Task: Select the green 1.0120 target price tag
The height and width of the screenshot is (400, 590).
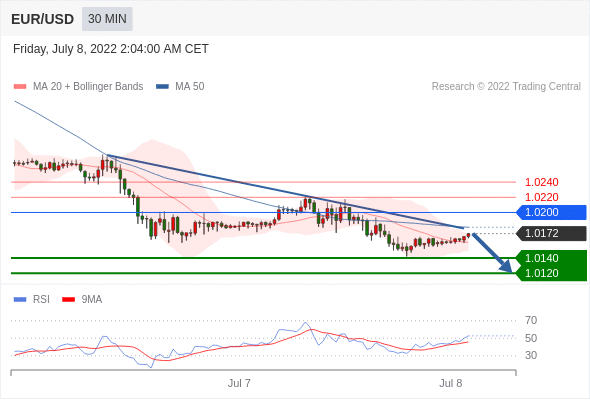Action: (551, 273)
